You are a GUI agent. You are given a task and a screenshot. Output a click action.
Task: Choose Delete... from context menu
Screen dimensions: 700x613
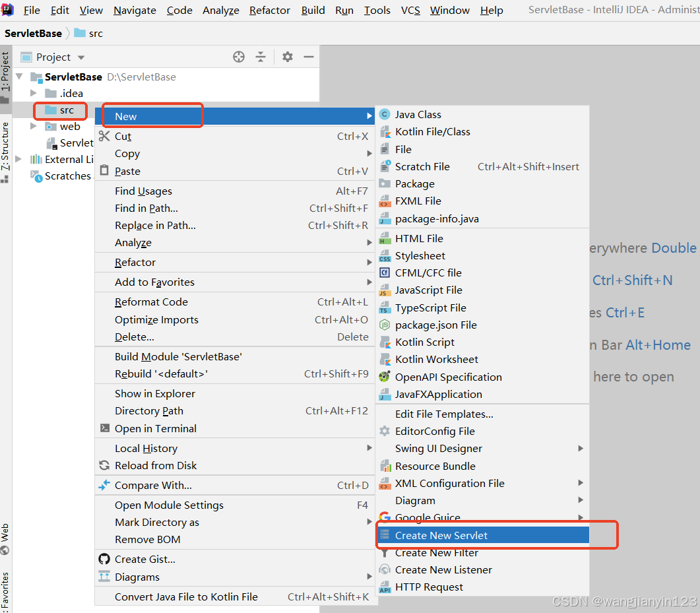236,337
